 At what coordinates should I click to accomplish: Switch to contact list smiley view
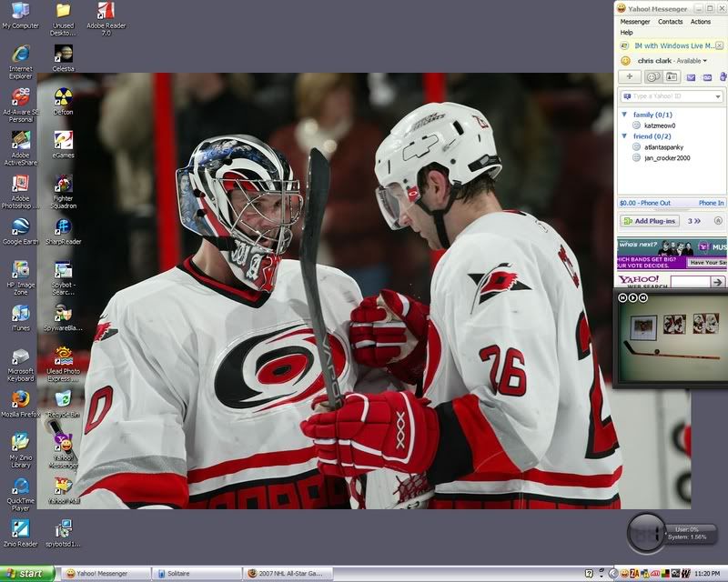click(652, 77)
